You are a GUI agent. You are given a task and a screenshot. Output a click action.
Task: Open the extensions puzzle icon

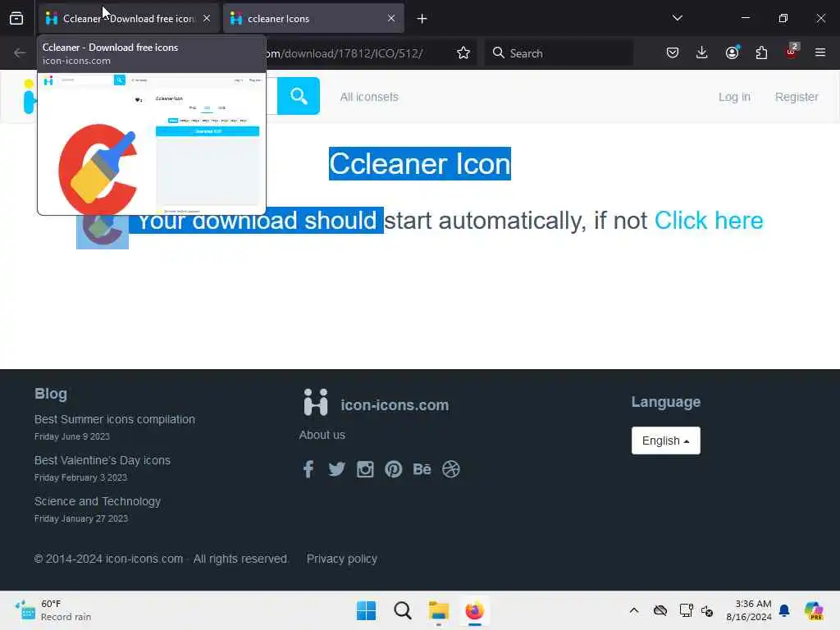pos(761,52)
